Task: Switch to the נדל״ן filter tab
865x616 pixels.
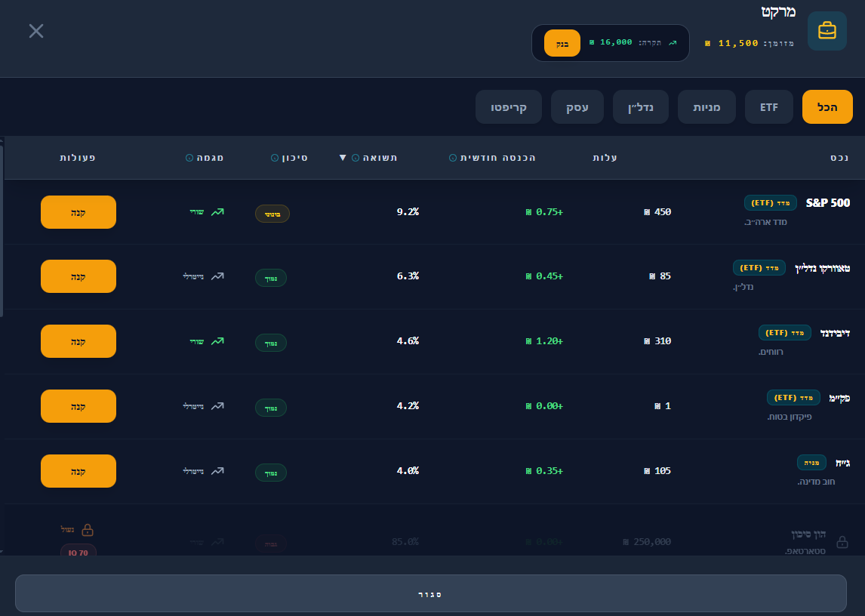Action: click(x=641, y=107)
